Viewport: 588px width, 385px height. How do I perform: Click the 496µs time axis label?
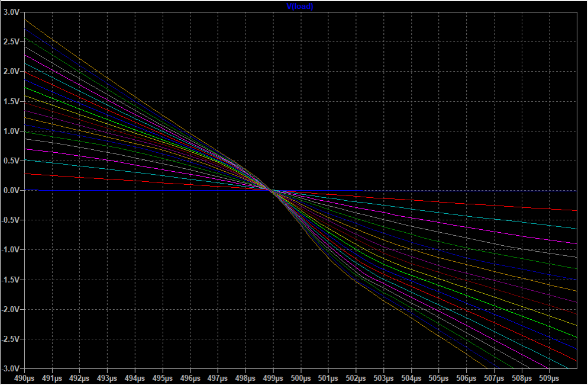[x=190, y=378]
